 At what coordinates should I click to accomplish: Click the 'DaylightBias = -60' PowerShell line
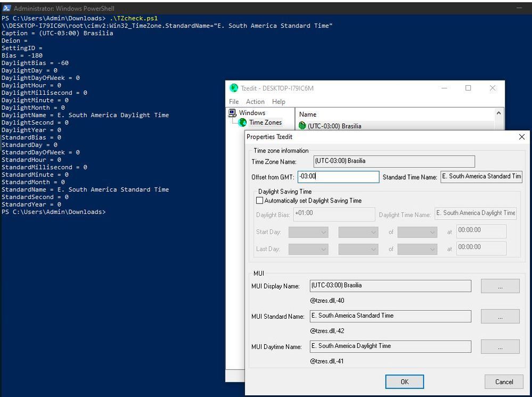(35, 63)
